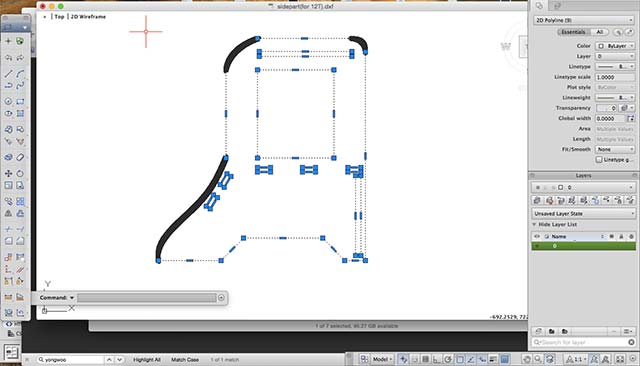The width and height of the screenshot is (640, 366).
Task: Open the Linetype dropdown
Action: point(615,67)
